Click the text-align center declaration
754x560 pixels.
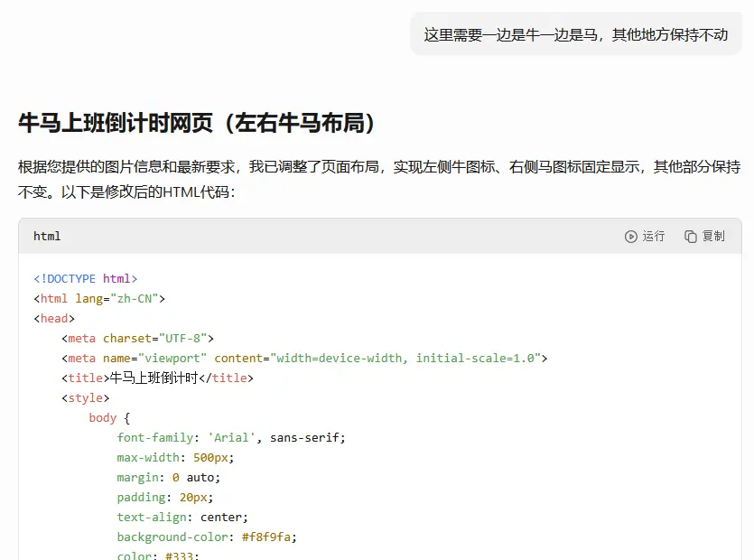pos(182,518)
